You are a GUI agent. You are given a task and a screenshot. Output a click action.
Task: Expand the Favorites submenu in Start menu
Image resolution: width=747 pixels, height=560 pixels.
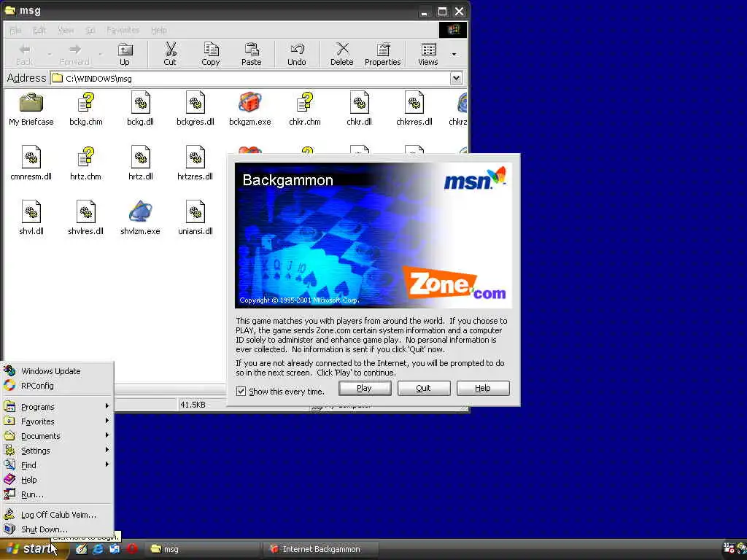coord(57,421)
